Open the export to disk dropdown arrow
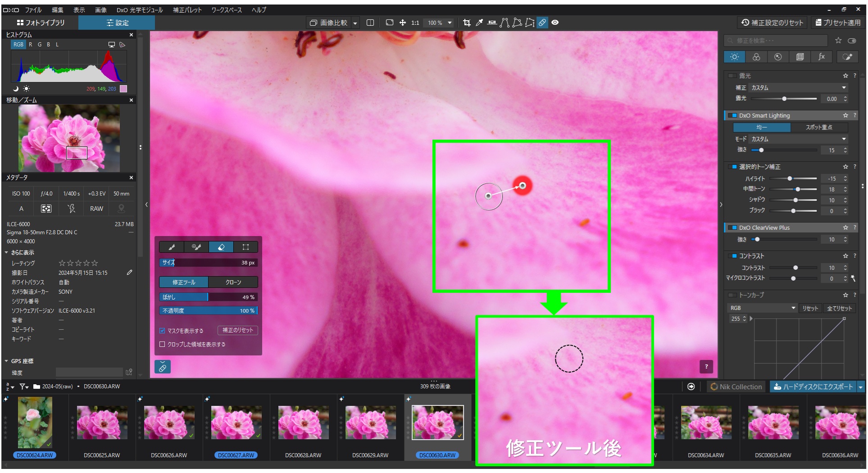The image size is (868, 473). coord(861,387)
